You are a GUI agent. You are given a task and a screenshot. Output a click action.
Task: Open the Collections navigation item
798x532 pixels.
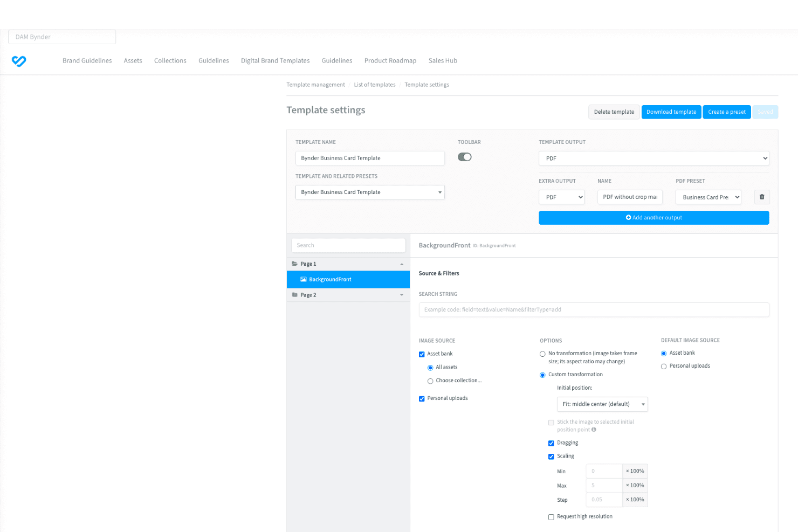click(170, 61)
